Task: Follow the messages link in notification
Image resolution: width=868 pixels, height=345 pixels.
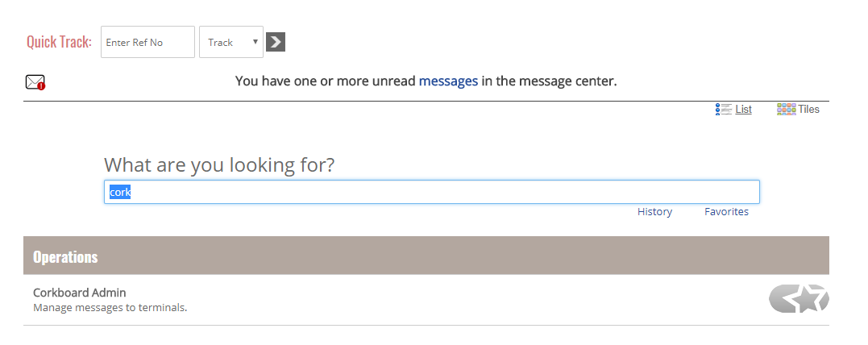Action: [x=448, y=81]
